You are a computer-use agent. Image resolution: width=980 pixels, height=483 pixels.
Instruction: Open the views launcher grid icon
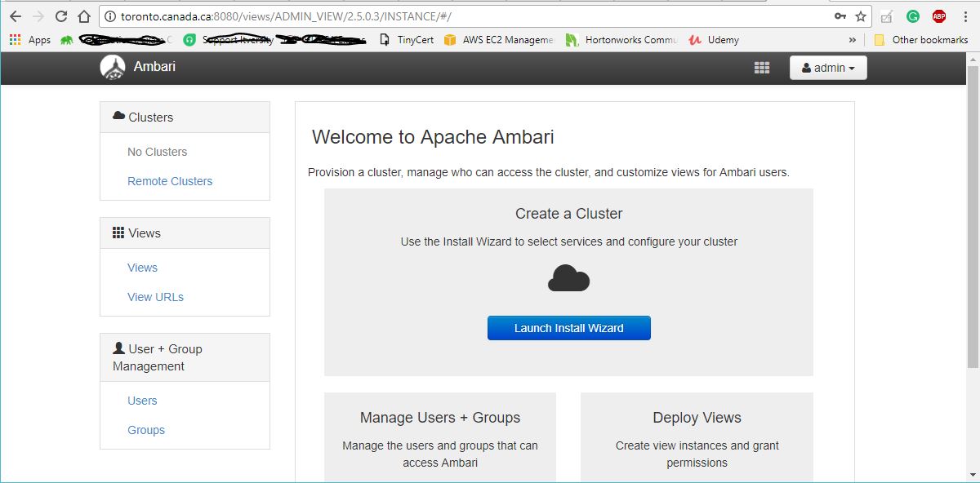click(x=761, y=68)
